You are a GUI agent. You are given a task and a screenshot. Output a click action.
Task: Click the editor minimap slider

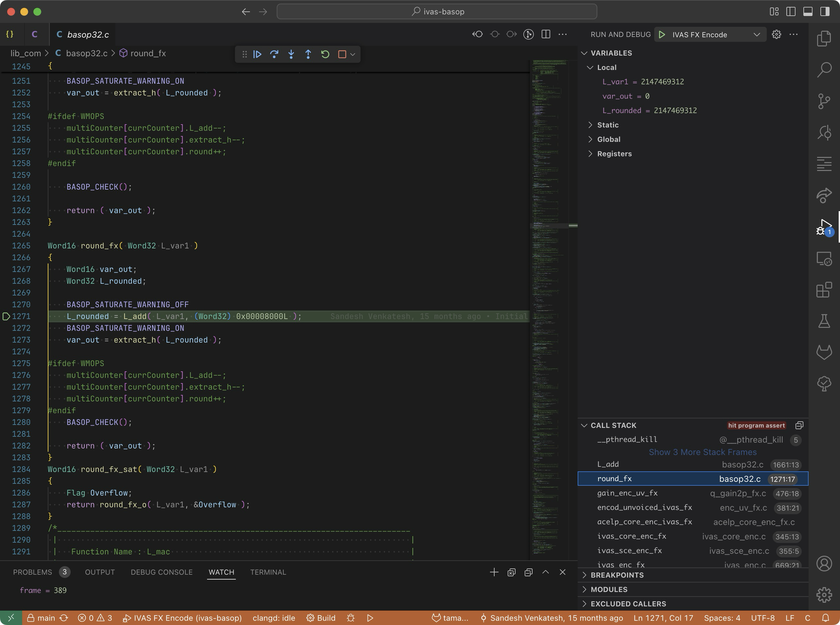click(549, 226)
